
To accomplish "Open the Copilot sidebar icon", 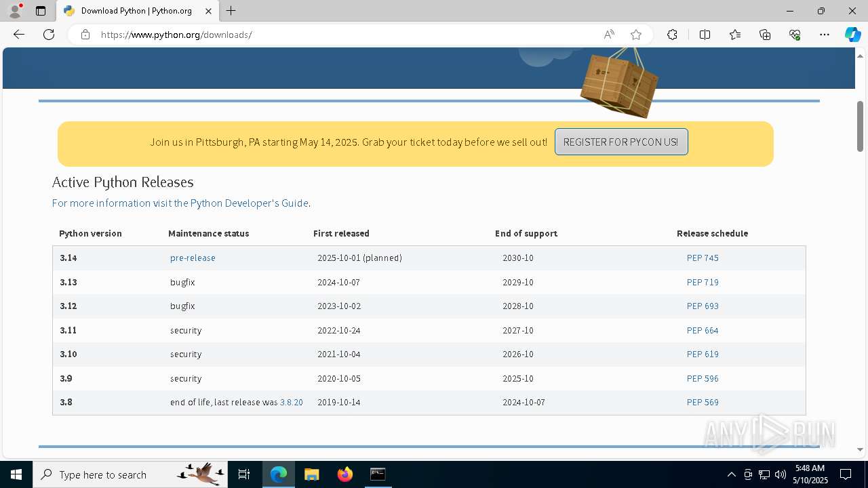I will 852,35.
